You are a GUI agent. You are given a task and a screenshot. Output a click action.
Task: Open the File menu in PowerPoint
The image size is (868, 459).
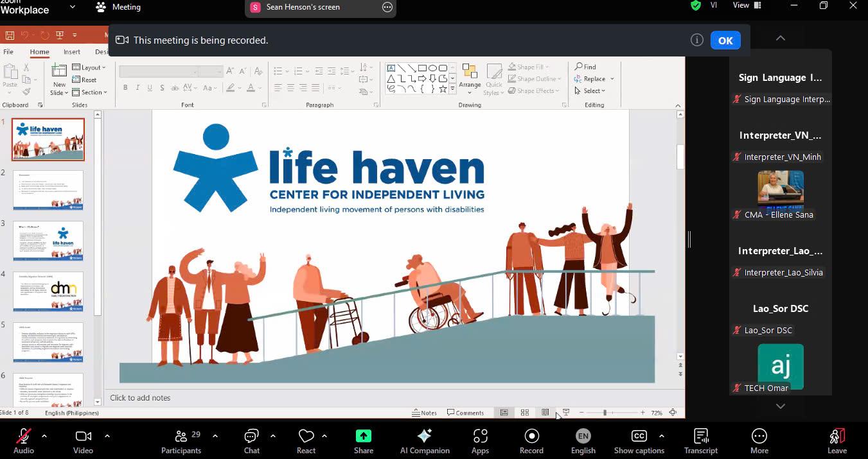click(x=8, y=52)
